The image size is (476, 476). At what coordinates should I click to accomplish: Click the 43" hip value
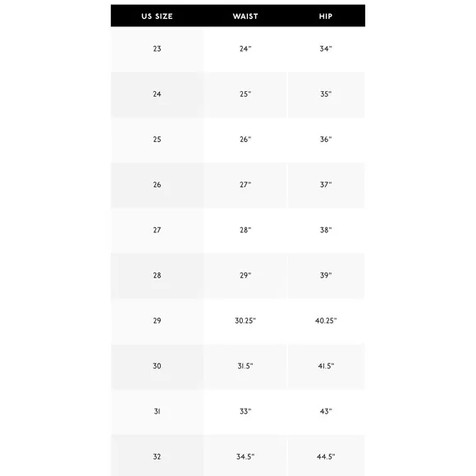[x=326, y=411]
